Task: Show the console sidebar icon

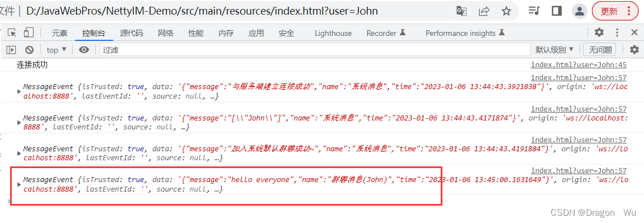Action: (11, 50)
